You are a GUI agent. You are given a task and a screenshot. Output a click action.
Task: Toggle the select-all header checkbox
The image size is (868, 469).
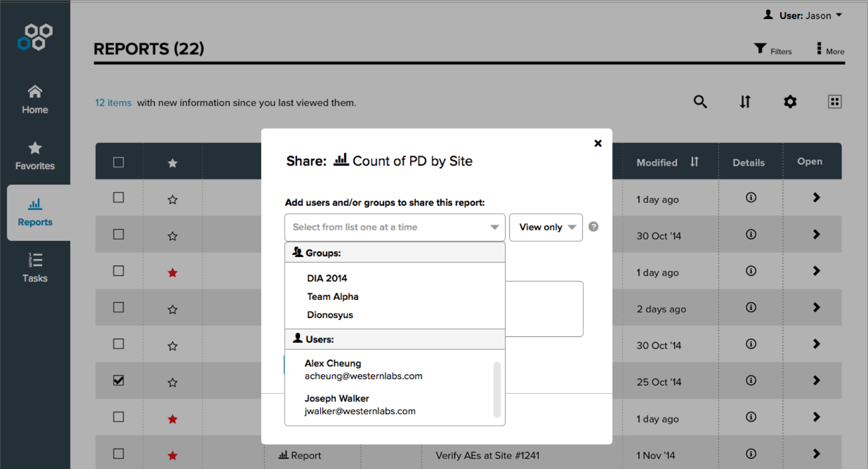118,162
